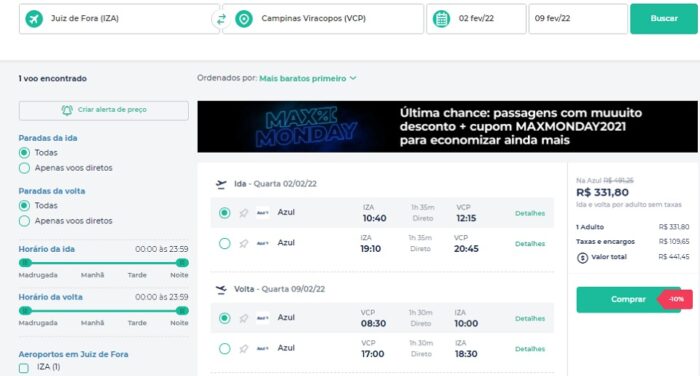Click Taxas e encargos R$ 109,65 value

(x=674, y=242)
